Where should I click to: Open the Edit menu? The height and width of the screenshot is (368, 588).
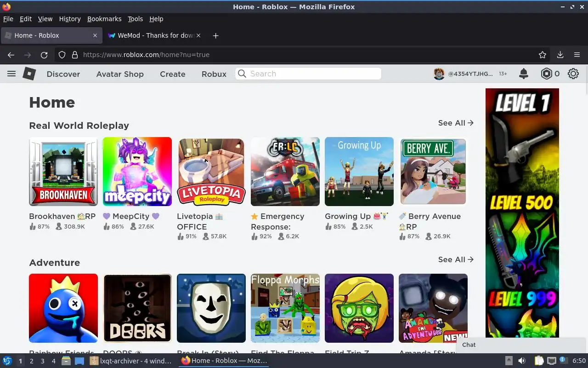click(x=26, y=19)
